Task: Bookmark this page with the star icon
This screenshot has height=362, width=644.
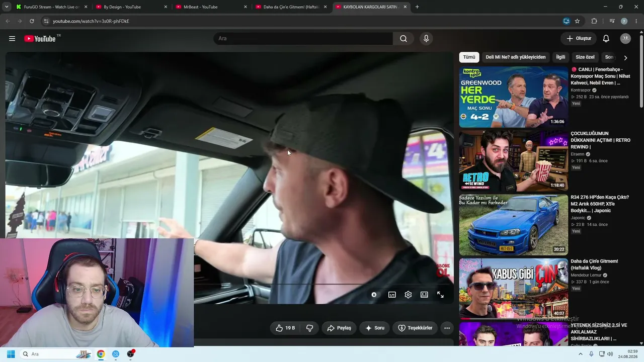Action: coord(577,21)
